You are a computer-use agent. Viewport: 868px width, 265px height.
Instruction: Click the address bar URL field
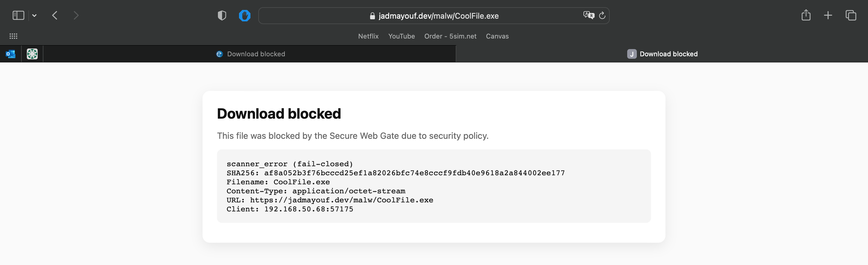tap(438, 16)
